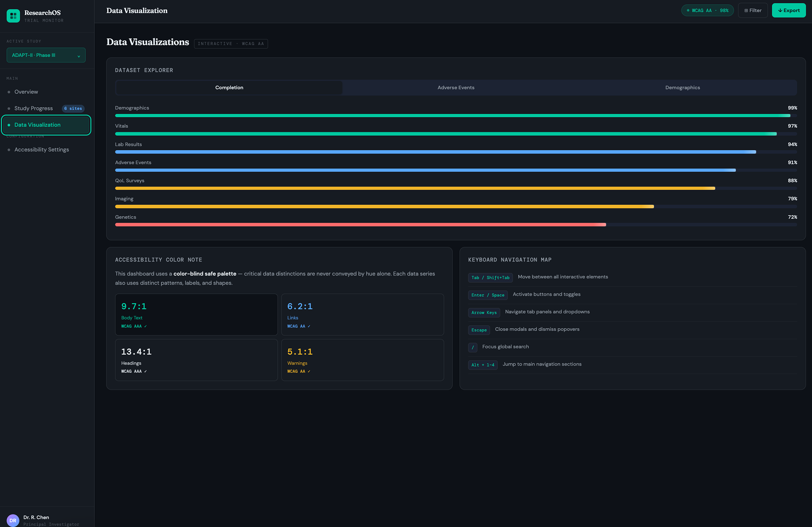Open the ADAPT-II Phase III study dropdown

pos(46,55)
